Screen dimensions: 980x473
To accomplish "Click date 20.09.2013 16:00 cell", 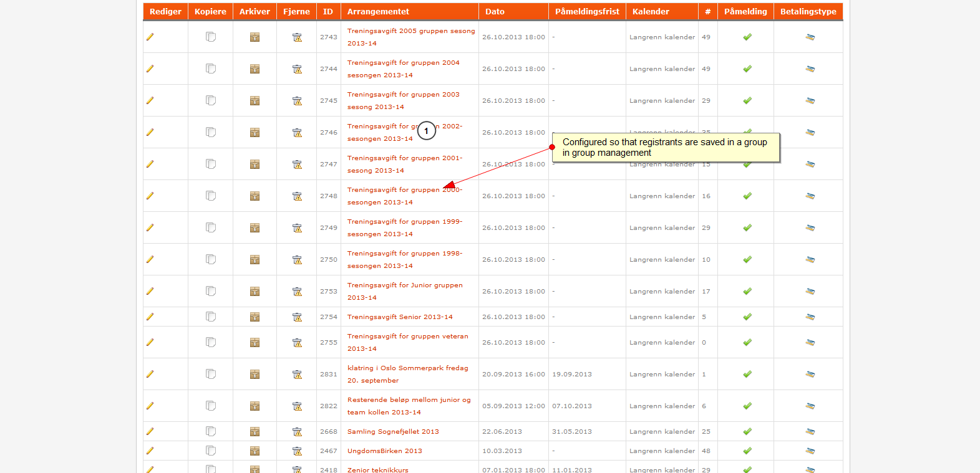I will click(x=513, y=374).
